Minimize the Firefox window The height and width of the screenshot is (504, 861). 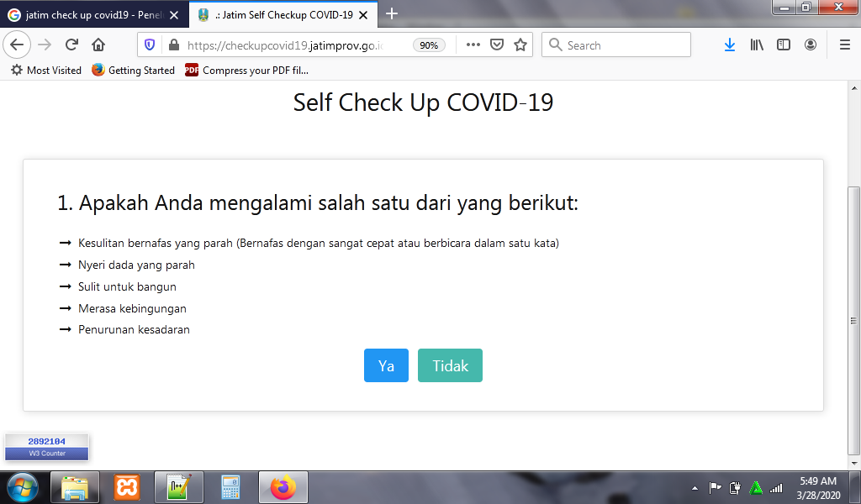click(784, 7)
